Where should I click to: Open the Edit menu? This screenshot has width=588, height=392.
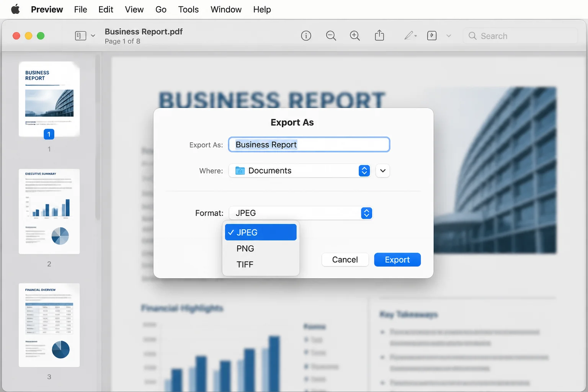[x=106, y=9]
